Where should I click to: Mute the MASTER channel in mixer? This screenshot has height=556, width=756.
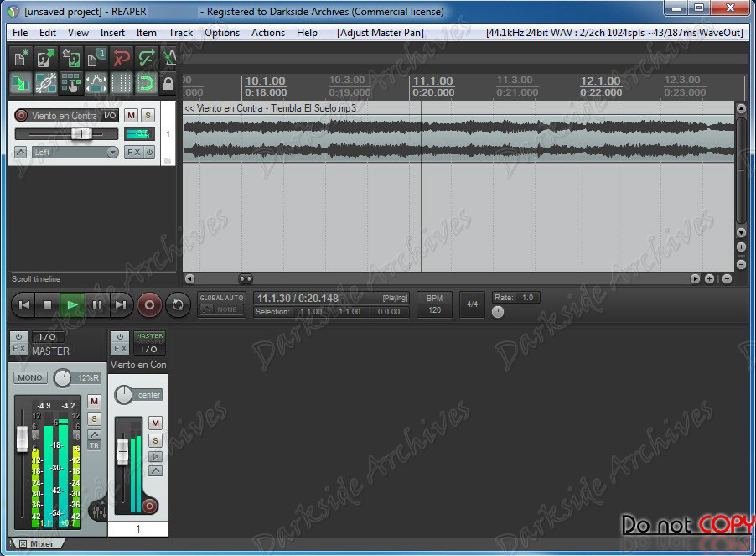point(94,401)
